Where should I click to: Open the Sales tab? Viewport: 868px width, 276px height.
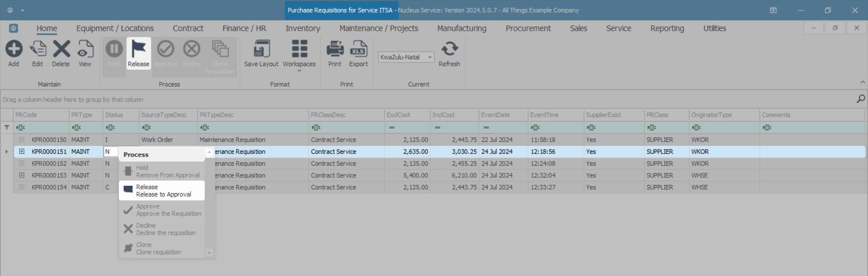[578, 28]
